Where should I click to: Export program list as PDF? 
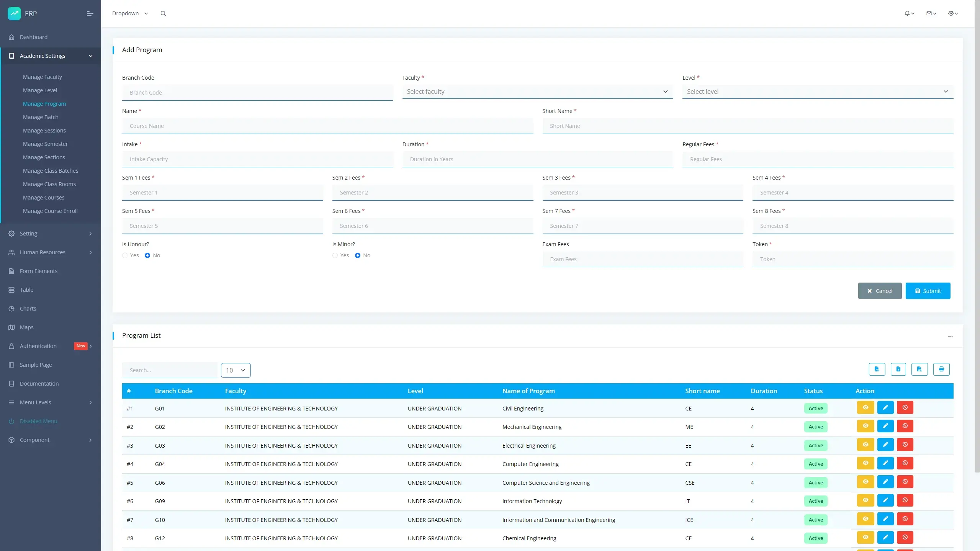pyautogui.click(x=877, y=369)
